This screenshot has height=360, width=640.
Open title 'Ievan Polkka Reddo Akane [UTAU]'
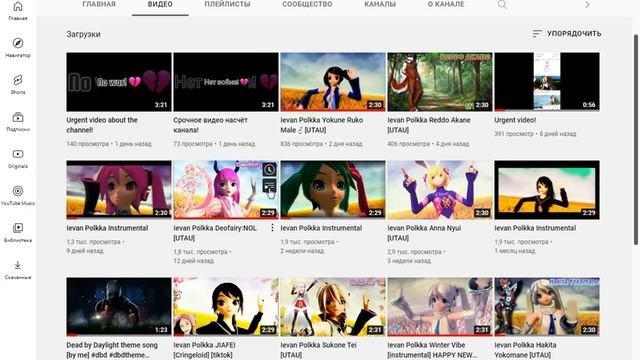tap(429, 125)
